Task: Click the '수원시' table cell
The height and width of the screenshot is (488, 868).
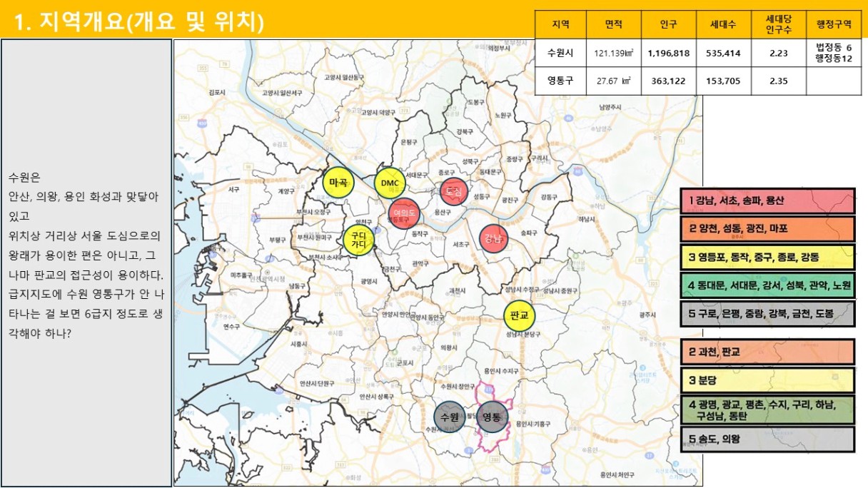Action: [560, 53]
